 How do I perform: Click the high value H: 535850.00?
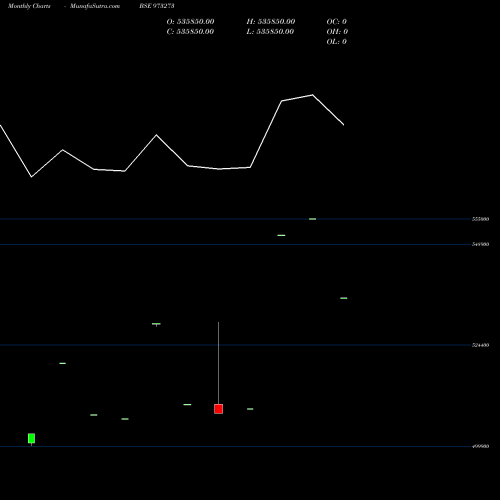coord(271,22)
